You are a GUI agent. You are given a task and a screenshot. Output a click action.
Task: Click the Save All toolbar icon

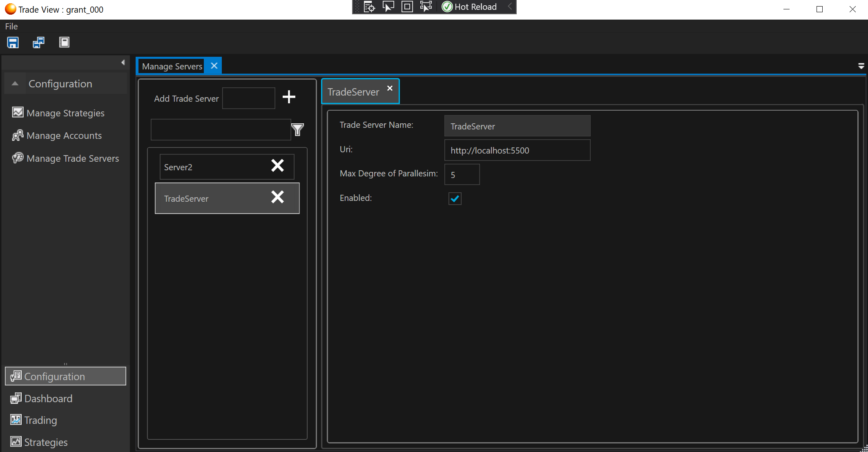tap(39, 42)
